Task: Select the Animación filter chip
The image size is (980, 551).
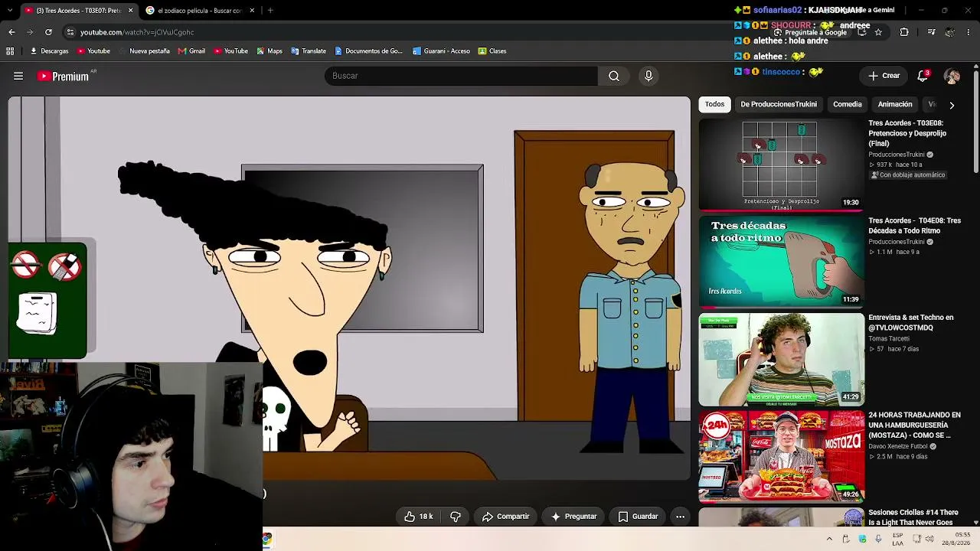Action: coord(895,104)
